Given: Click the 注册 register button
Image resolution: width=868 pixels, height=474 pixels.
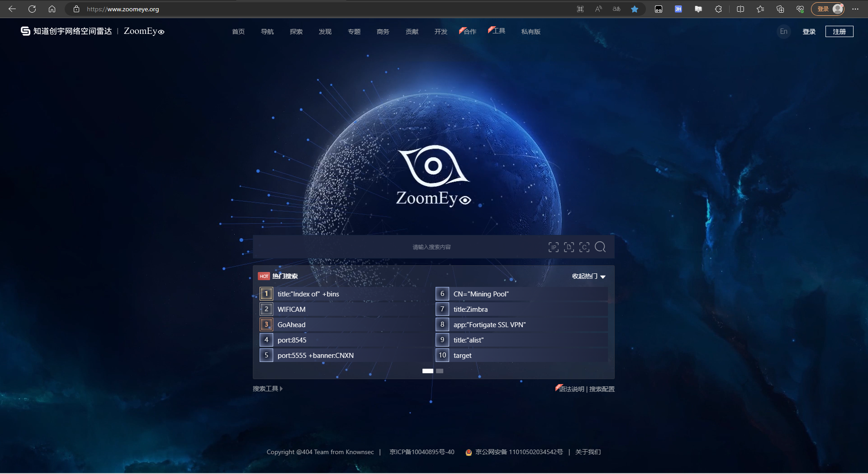Looking at the screenshot, I should tap(840, 32).
